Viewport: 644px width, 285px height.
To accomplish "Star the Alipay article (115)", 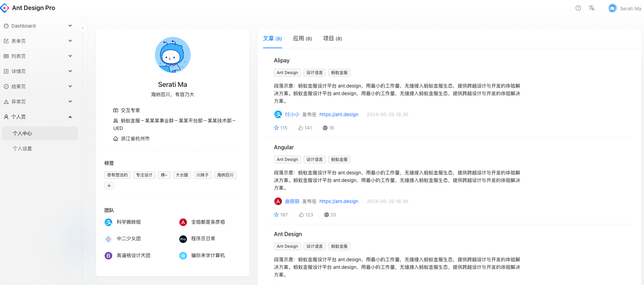I will click(x=276, y=128).
